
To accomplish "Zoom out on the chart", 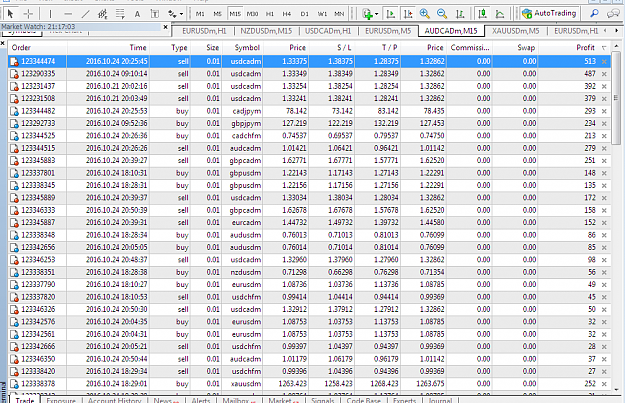I will point(442,14).
